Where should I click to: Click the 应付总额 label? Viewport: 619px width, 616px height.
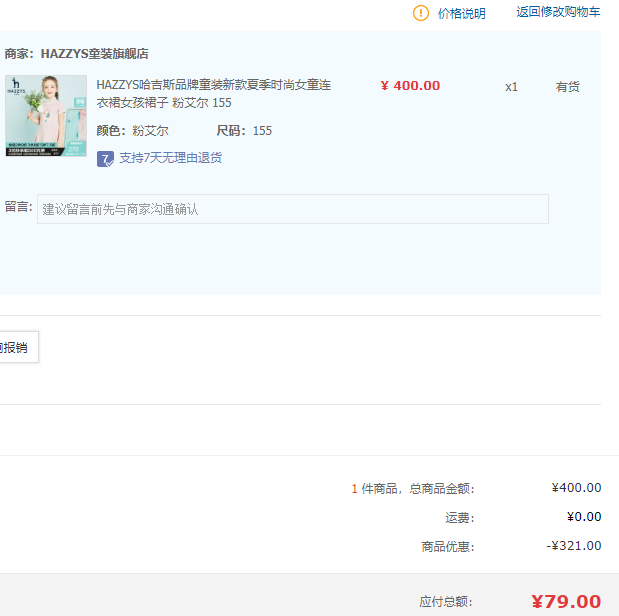tap(446, 602)
